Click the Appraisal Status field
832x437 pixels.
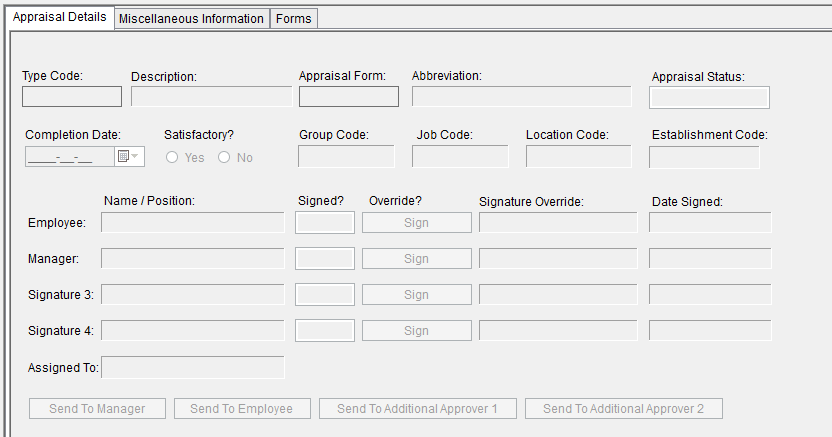tap(709, 97)
